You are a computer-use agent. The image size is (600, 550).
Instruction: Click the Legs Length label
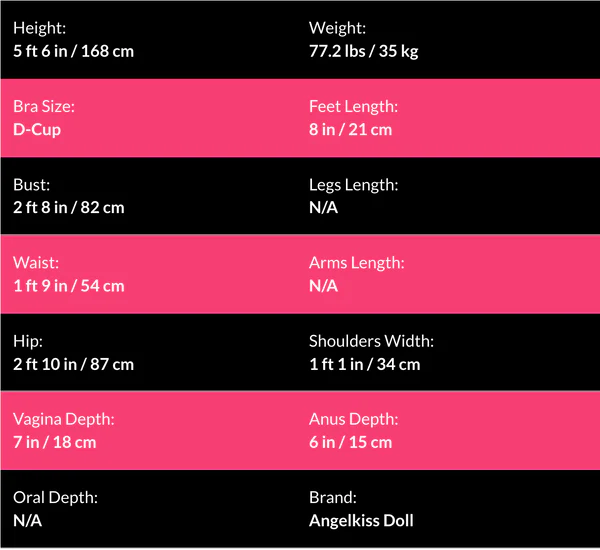(x=353, y=184)
